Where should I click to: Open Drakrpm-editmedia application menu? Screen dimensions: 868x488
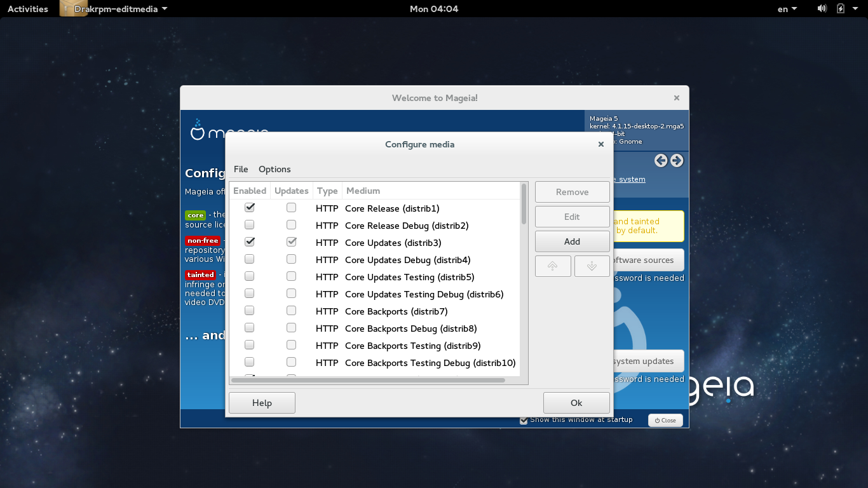[114, 9]
